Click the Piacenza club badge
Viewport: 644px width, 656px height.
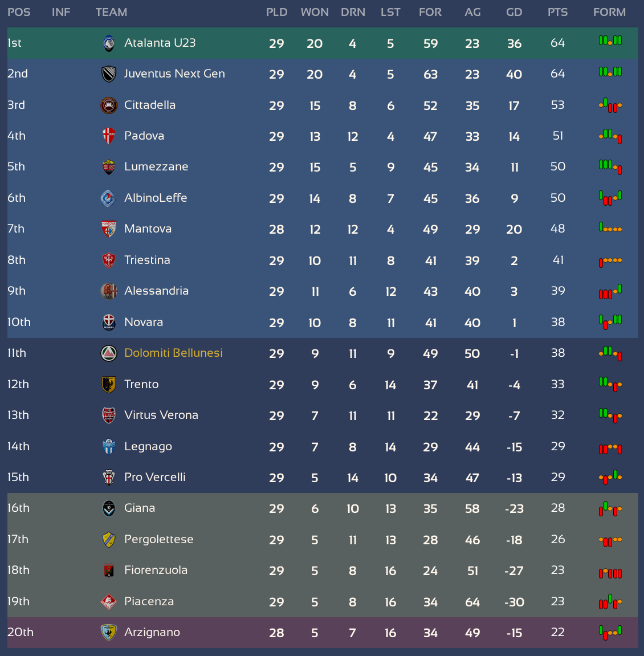click(109, 602)
